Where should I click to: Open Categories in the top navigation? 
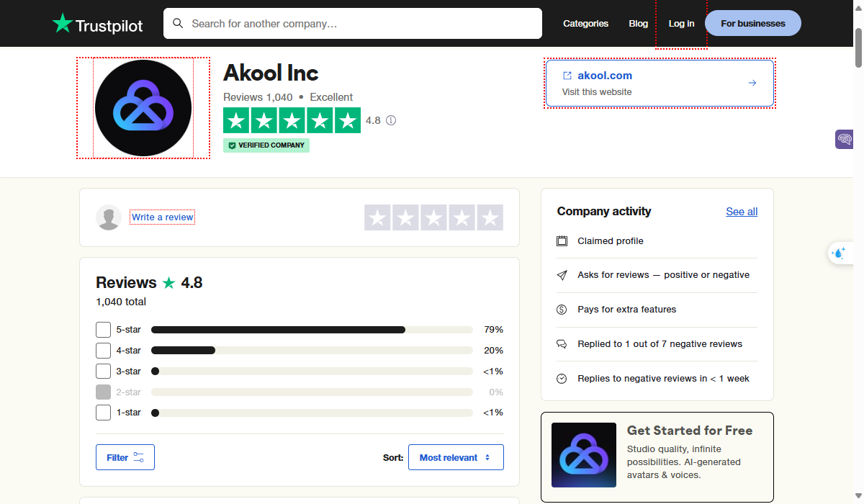point(585,24)
